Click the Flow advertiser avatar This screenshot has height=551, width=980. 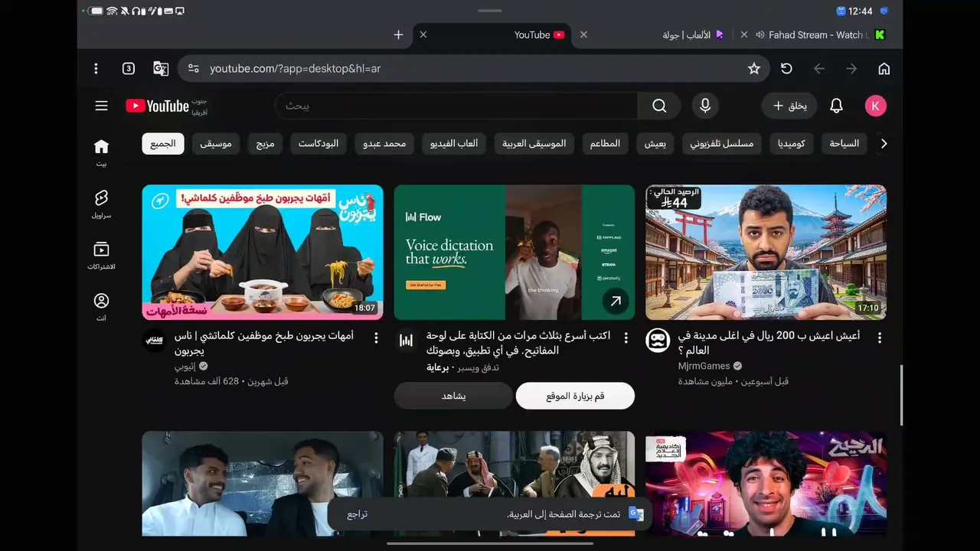[x=407, y=341]
